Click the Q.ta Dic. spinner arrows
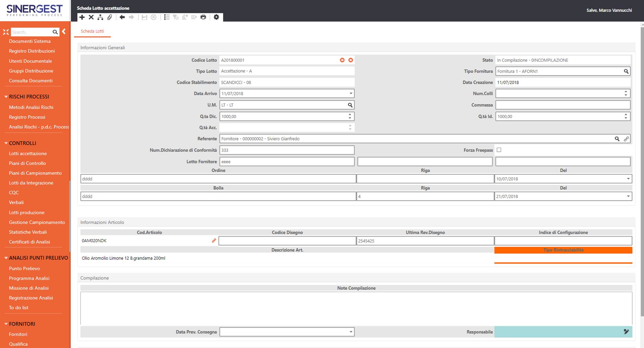Image resolution: width=644 pixels, height=348 pixels. click(x=350, y=116)
